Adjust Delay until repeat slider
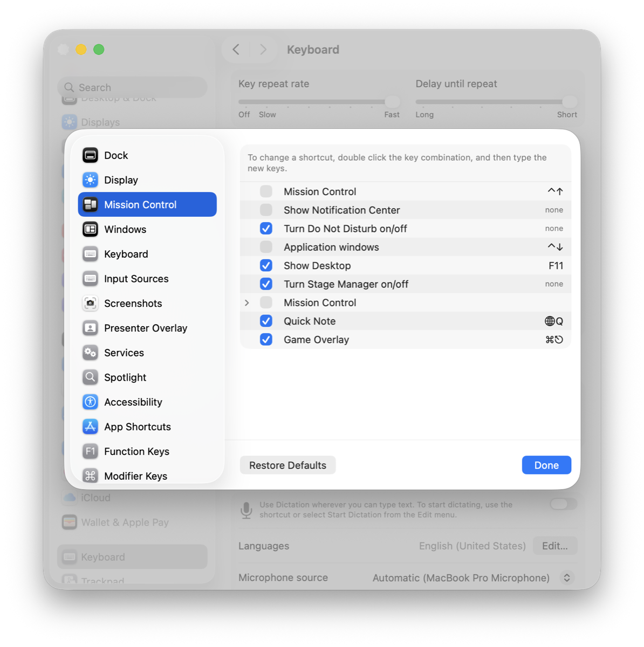The width and height of the screenshot is (644, 647). 496,101
